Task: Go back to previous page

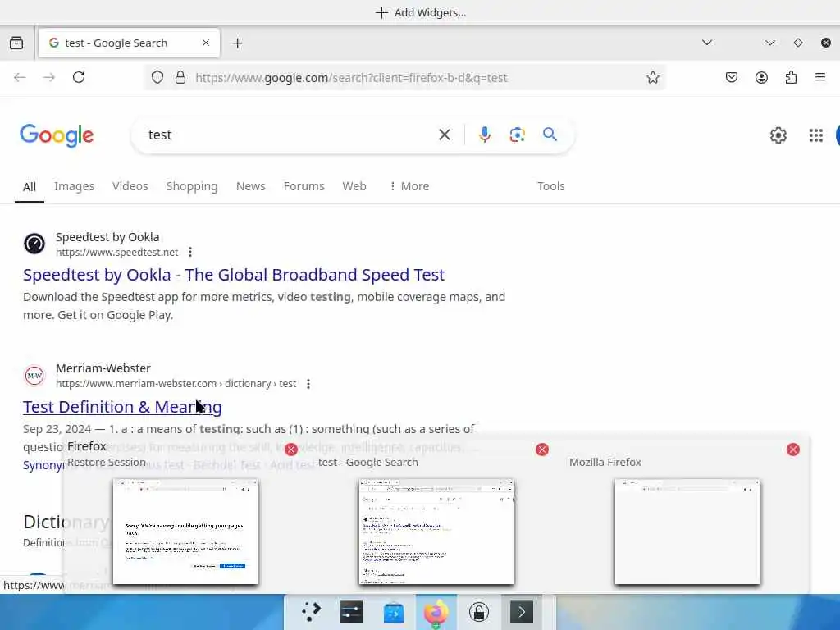Action: (x=20, y=77)
